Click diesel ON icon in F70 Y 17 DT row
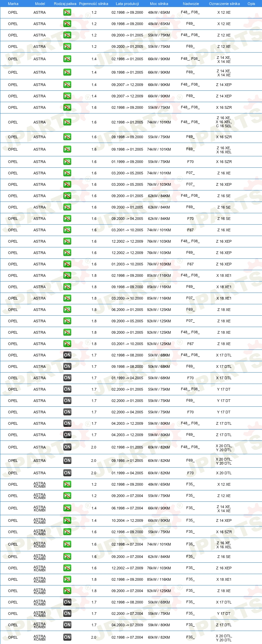Viewport: 262px width, 644px height. click(x=67, y=412)
